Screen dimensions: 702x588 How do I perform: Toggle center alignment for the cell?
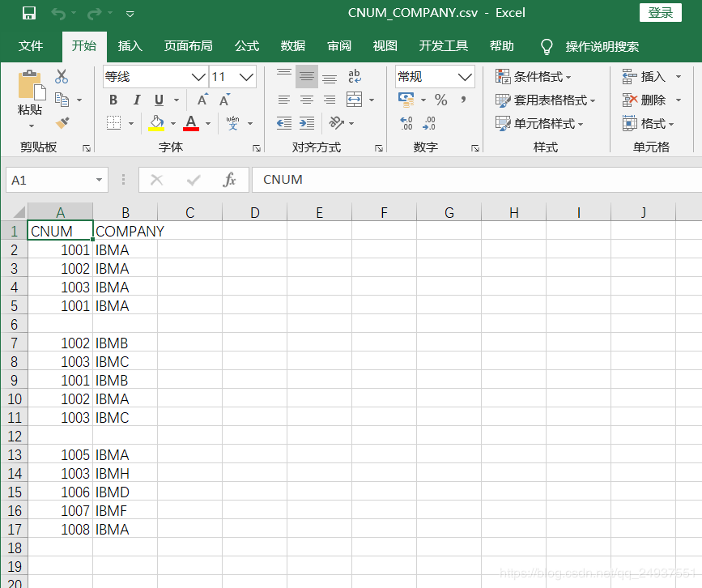tap(306, 100)
